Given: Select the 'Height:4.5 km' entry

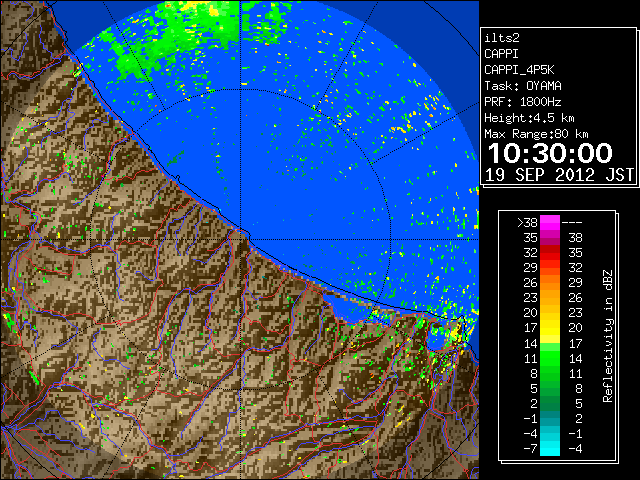Looking at the screenshot, I should (x=529, y=118).
